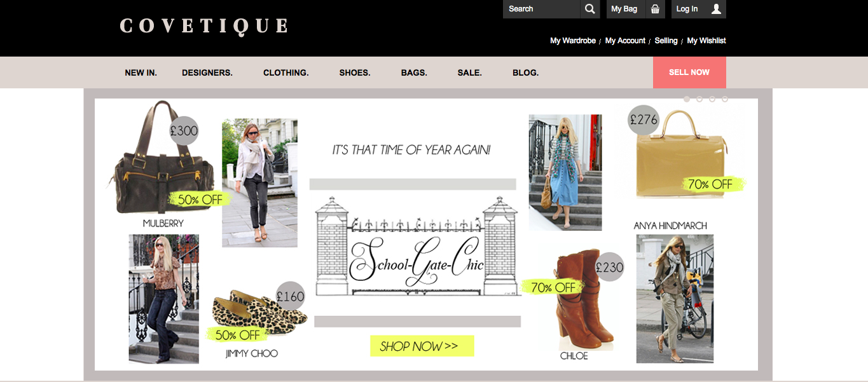Click the SHOP NOW banner button
Screen dimensions: 868x382
pos(422,346)
